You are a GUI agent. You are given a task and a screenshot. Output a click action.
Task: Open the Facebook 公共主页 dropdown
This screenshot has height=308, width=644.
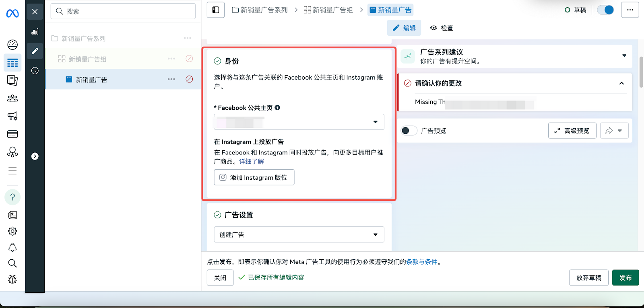pyautogui.click(x=299, y=122)
